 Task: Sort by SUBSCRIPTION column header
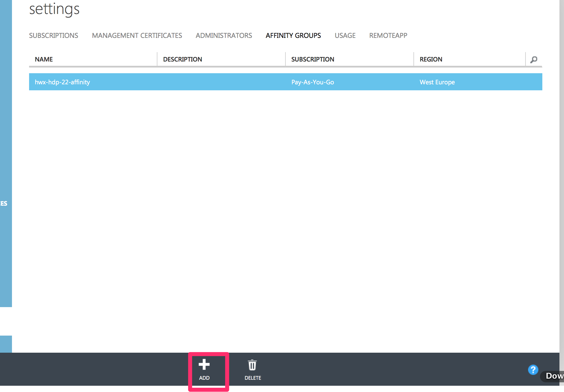313,59
